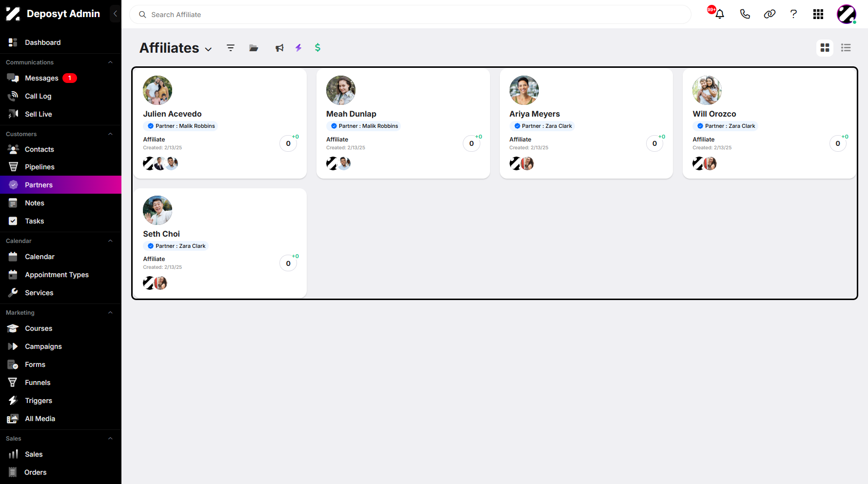
Task: Click the green dollar sign icon
Action: click(x=317, y=47)
